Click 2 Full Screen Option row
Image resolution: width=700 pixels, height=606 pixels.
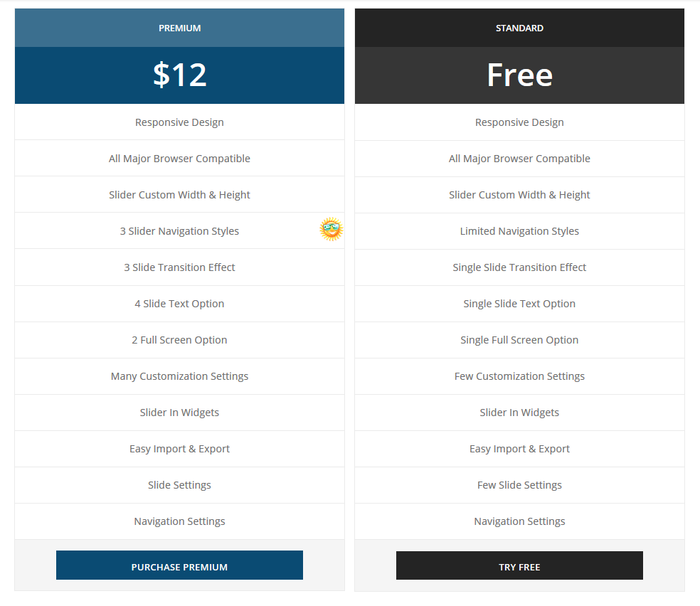click(179, 340)
